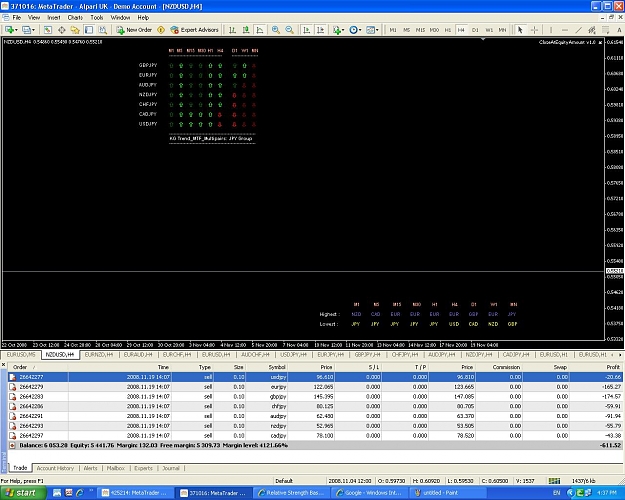Switch to the Account History tab
Image resolution: width=625 pixels, height=500 pixels.
(55, 468)
